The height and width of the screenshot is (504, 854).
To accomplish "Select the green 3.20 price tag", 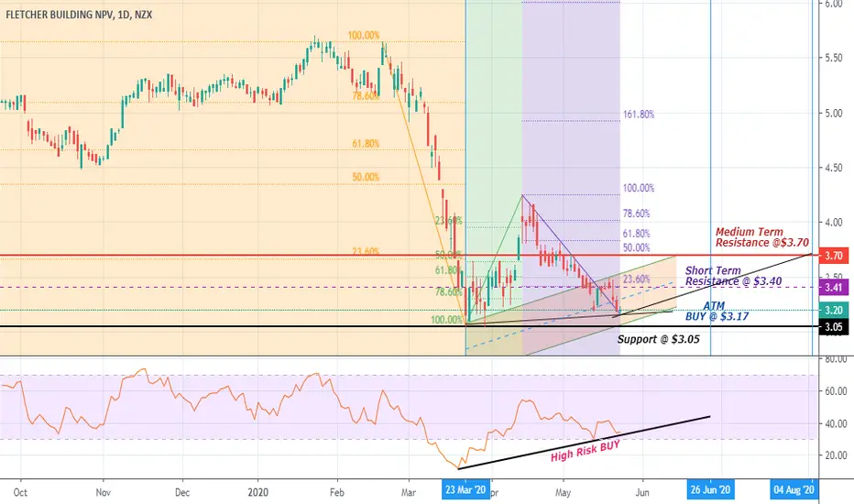I will click(x=833, y=310).
